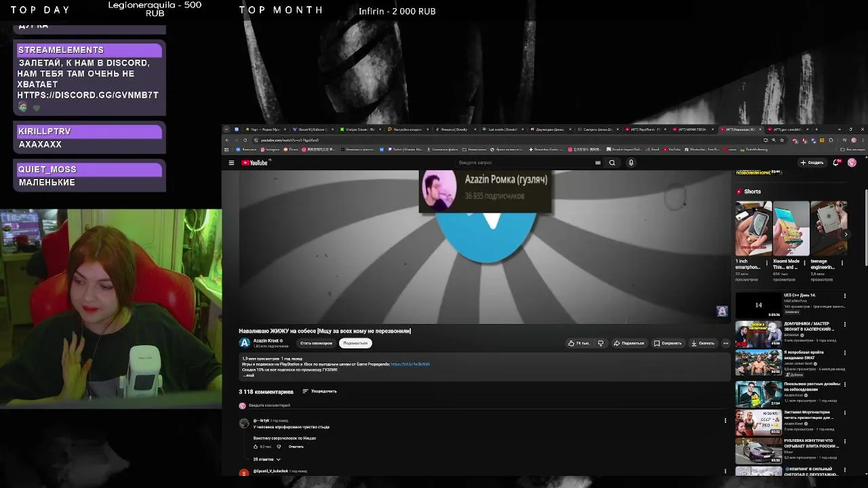Screen dimensions: 868x488
Task: Click the YouTube logo
Action: (256, 163)
